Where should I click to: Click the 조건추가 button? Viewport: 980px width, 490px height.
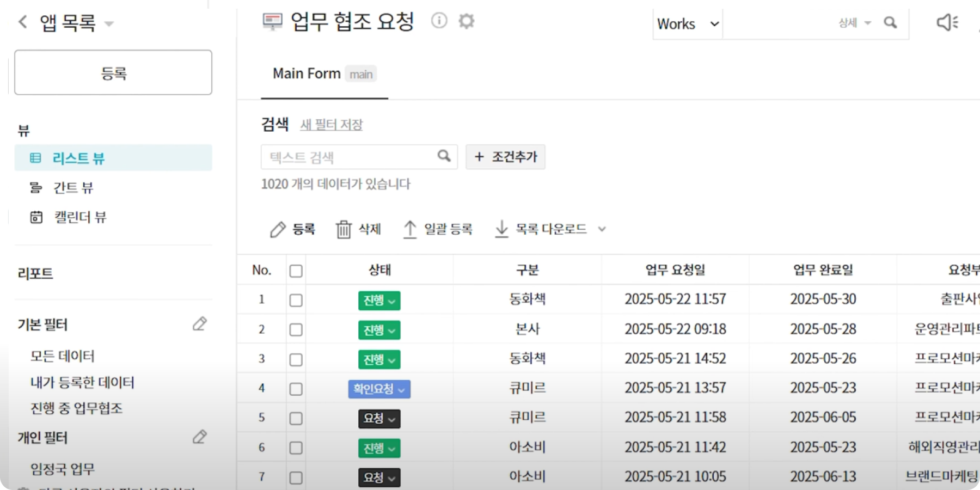pyautogui.click(x=505, y=157)
